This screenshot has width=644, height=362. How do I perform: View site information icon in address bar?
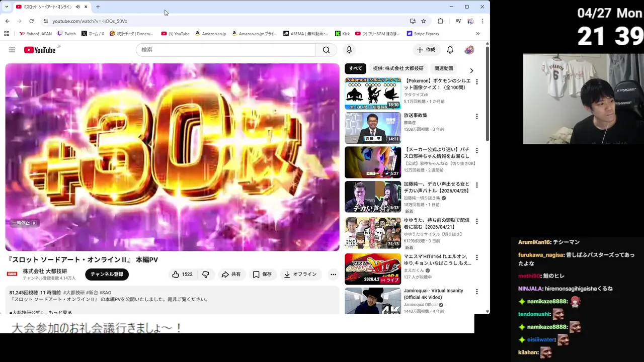(46, 21)
